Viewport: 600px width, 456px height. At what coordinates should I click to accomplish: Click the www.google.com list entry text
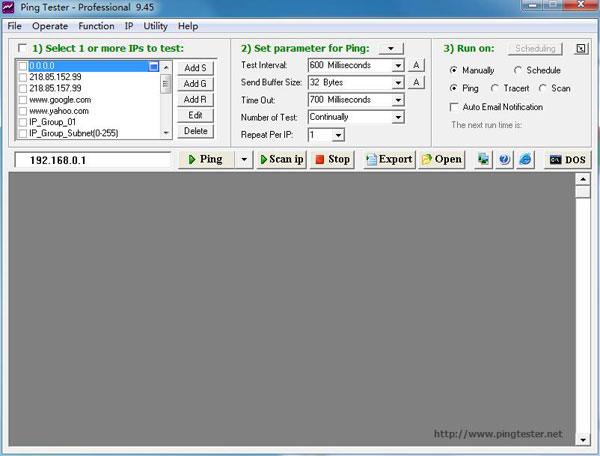tap(60, 100)
